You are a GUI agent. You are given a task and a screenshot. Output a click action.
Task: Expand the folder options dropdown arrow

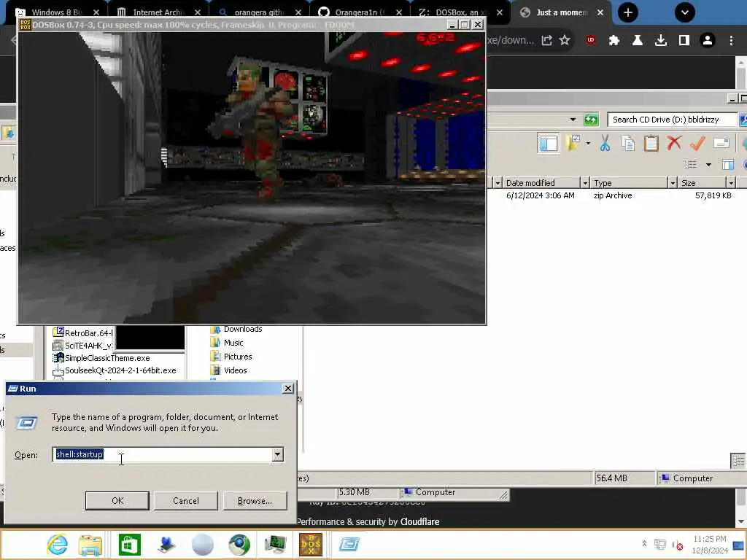589,143
